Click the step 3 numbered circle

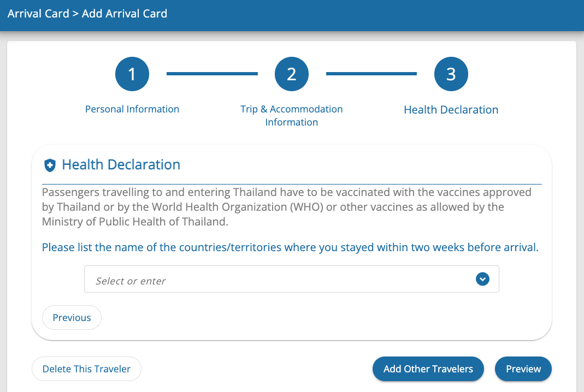pyautogui.click(x=451, y=74)
